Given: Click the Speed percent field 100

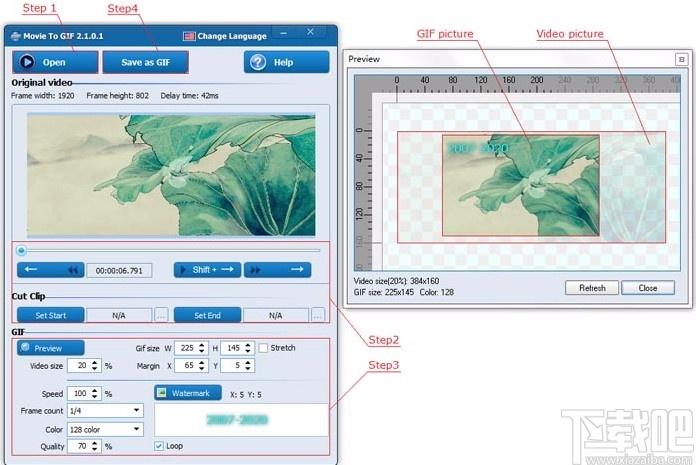Looking at the screenshot, I should point(79,394).
